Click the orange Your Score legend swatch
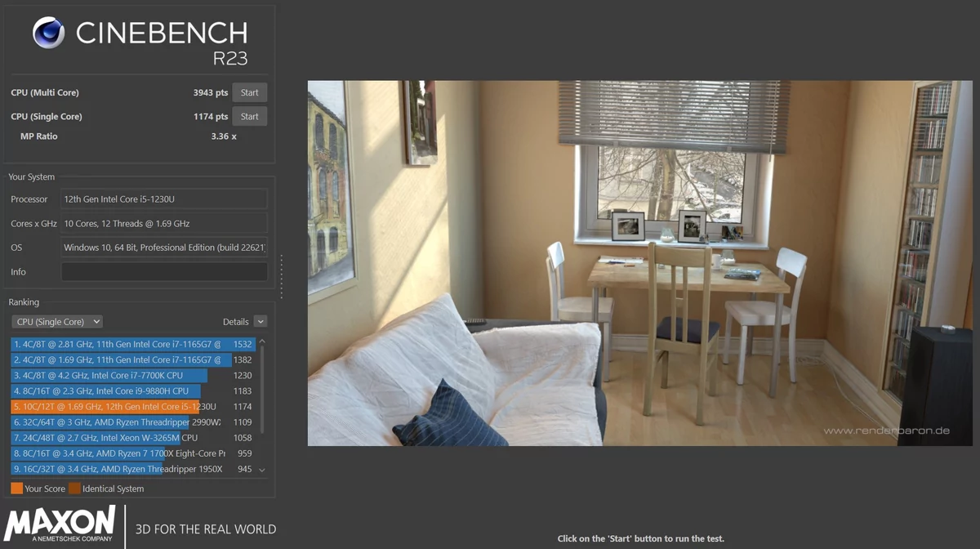 click(17, 489)
